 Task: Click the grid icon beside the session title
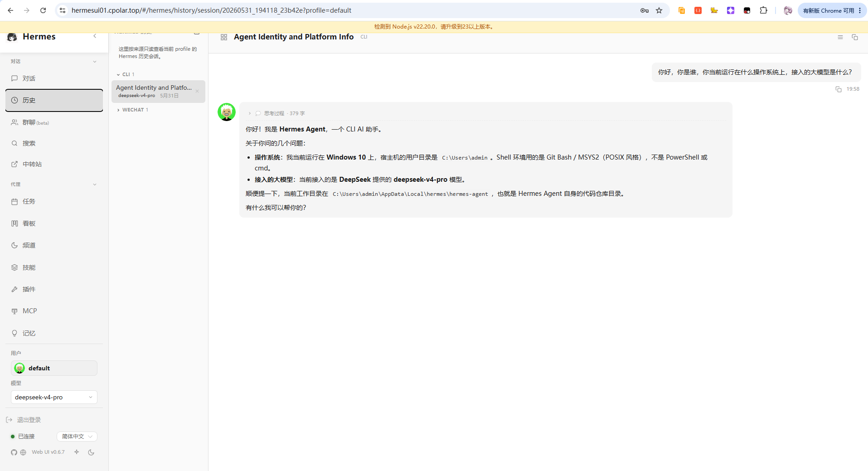[x=224, y=37]
